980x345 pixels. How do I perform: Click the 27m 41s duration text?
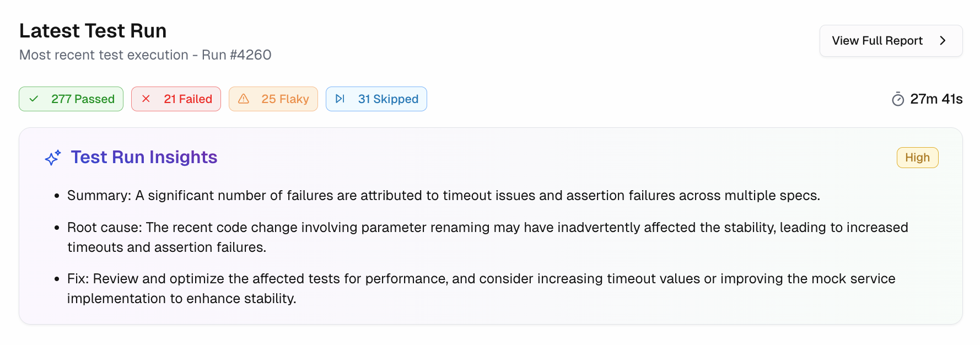tap(936, 99)
